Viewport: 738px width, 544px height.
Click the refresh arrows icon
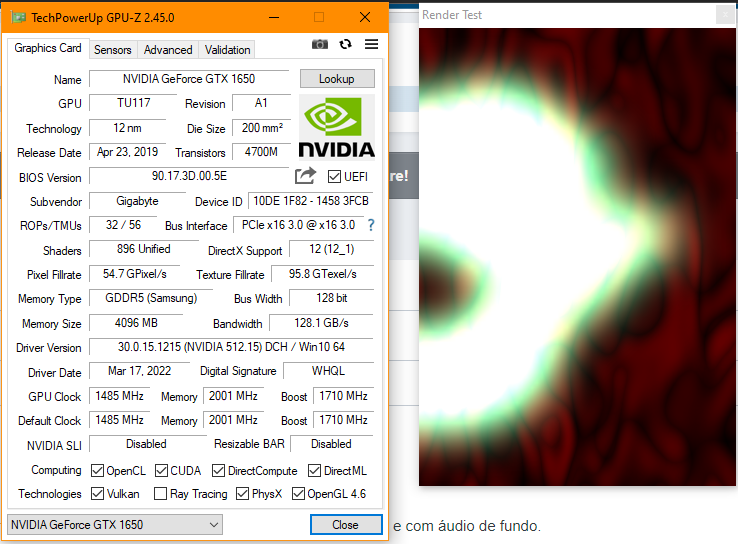345,44
